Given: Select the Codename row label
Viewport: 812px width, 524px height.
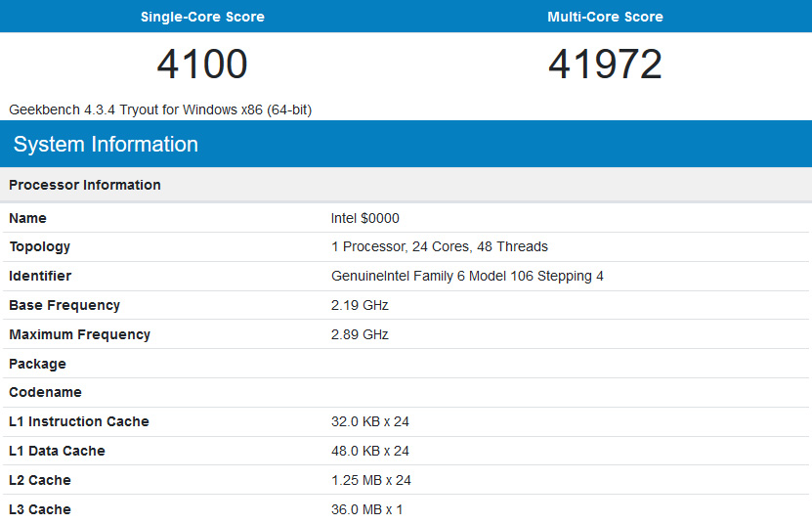Looking at the screenshot, I should click(x=45, y=392).
